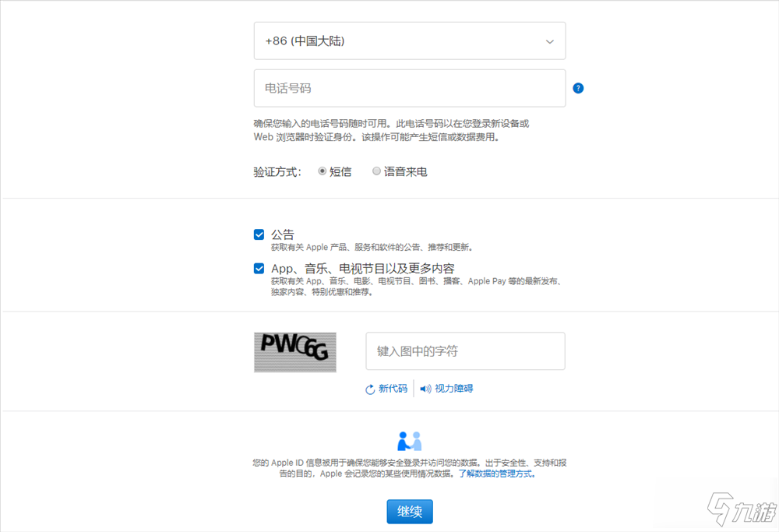The width and height of the screenshot is (779, 532).
Task: Select the 语音来电 verification method
Action: [376, 171]
